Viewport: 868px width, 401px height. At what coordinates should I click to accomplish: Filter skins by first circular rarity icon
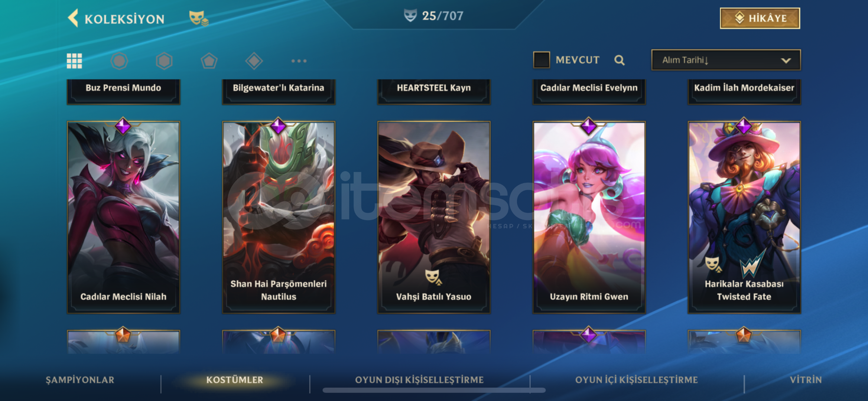tap(119, 61)
